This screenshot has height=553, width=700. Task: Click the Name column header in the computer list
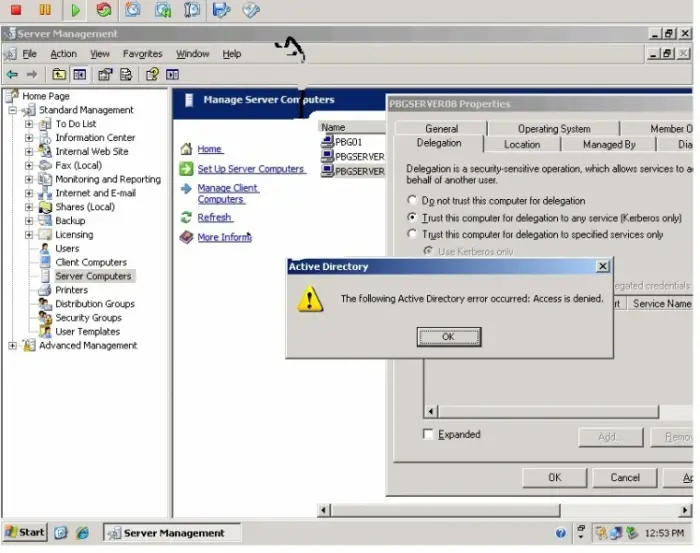351,127
